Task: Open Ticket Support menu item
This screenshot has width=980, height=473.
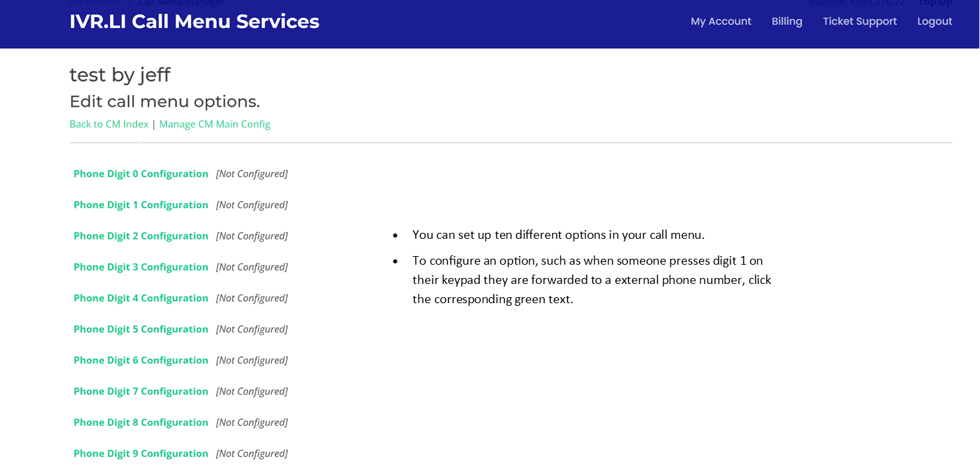Action: [x=860, y=21]
